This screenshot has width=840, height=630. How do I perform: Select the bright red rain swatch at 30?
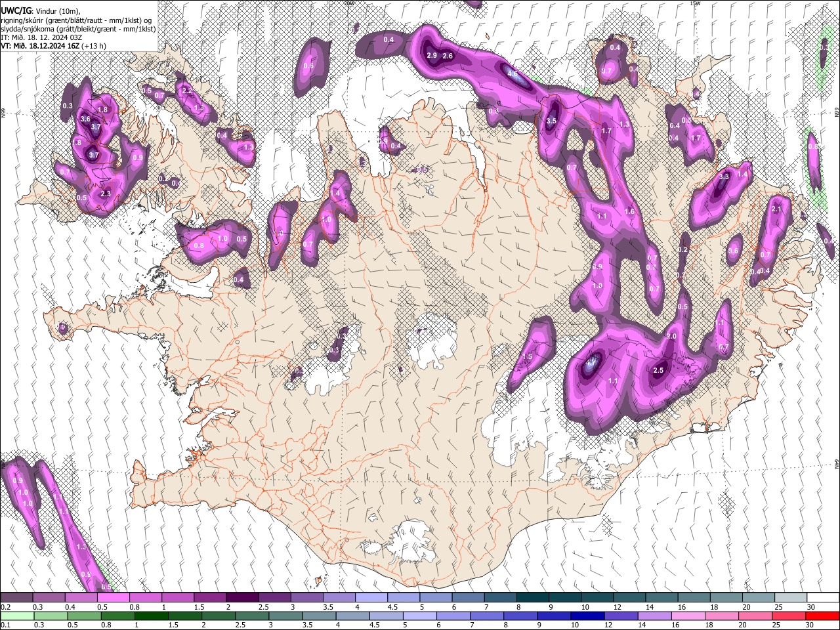click(x=823, y=616)
